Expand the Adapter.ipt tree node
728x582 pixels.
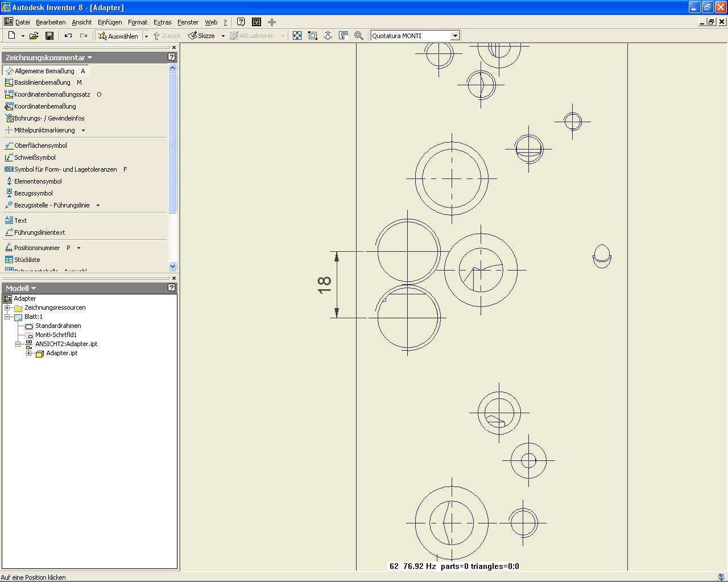(28, 353)
